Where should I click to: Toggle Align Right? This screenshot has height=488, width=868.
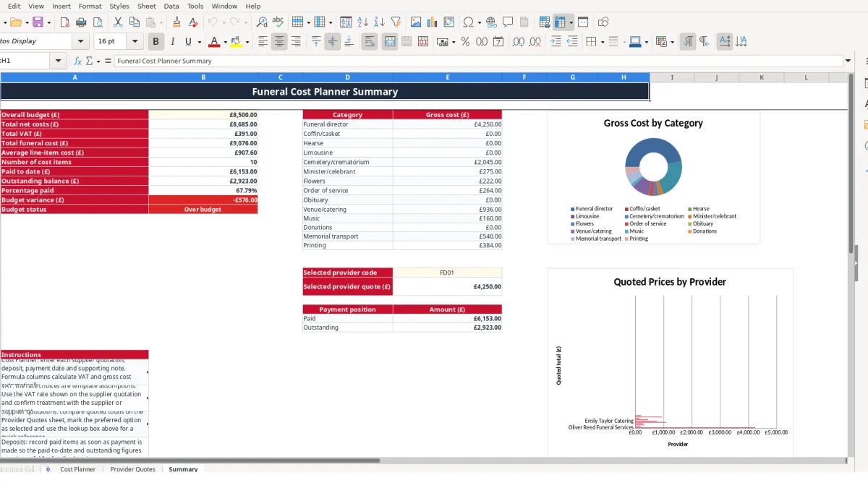point(296,42)
